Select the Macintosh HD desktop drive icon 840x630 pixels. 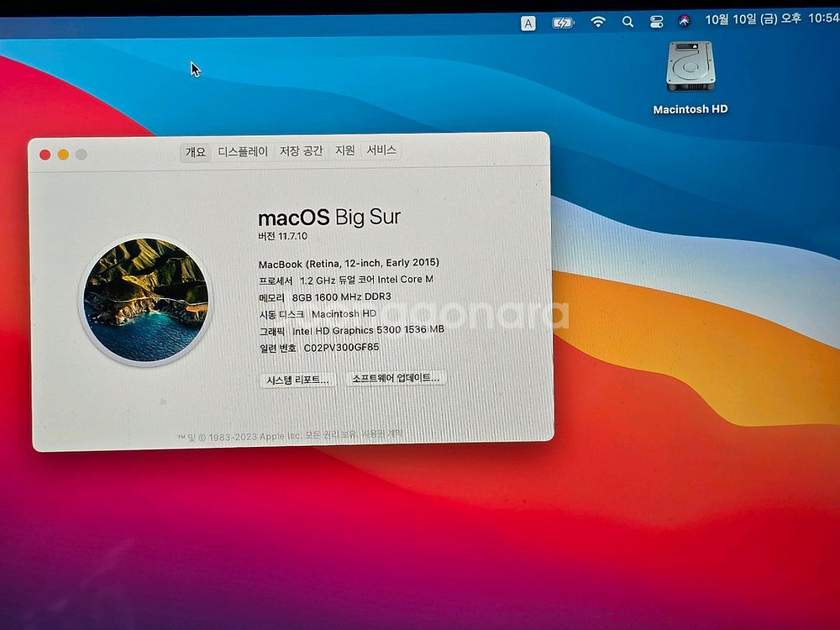coord(690,68)
